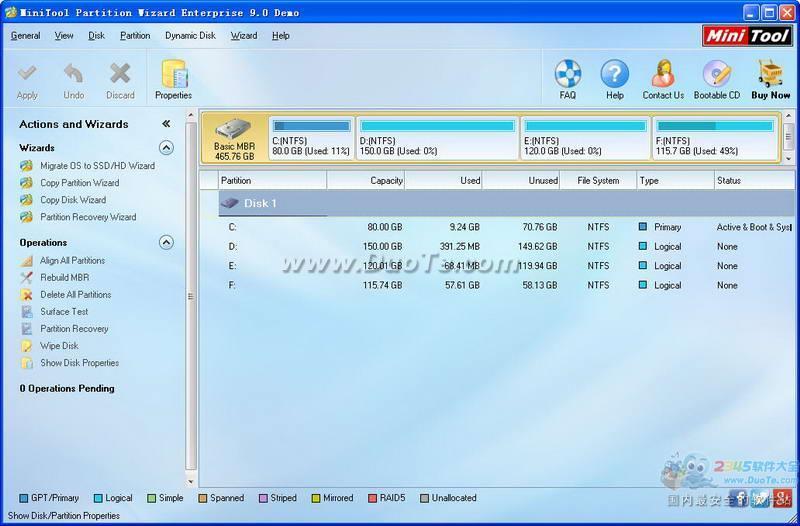Sort by the Unused column header
Screen dimensions: 800x526
(521, 181)
